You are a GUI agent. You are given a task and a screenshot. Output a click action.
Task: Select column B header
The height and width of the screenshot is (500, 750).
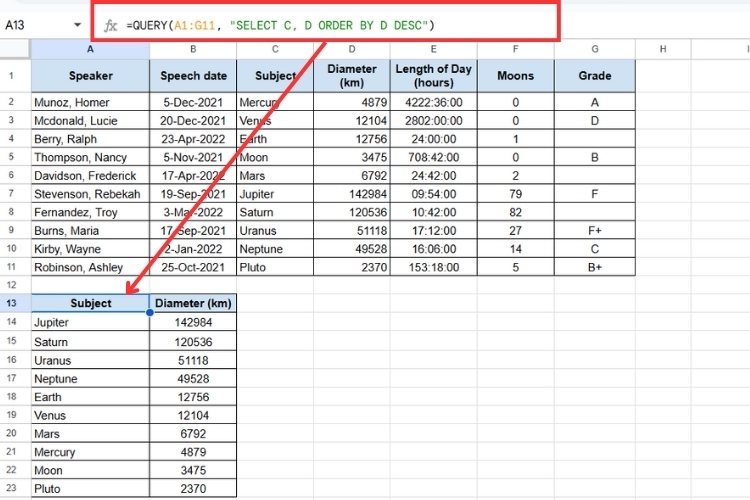[x=193, y=49]
